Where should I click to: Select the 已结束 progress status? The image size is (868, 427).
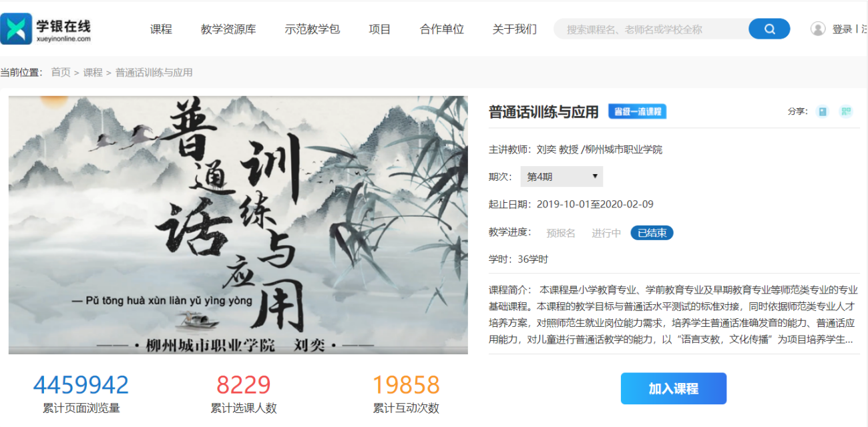652,233
